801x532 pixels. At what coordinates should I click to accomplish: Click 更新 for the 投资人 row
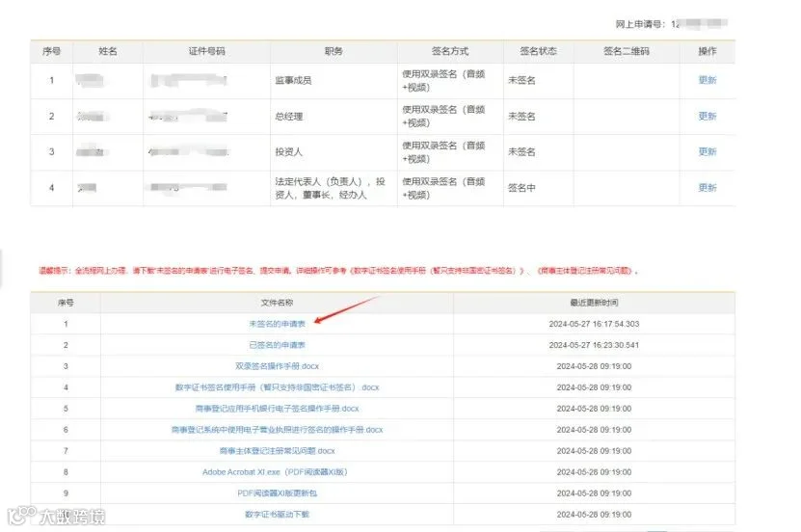pyautogui.click(x=708, y=152)
